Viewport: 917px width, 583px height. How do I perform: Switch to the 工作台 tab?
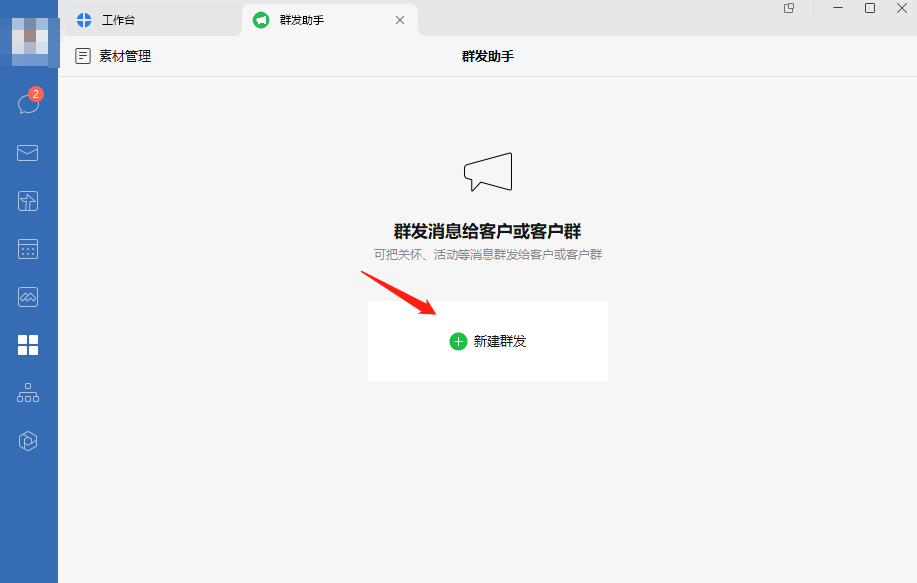coord(120,19)
